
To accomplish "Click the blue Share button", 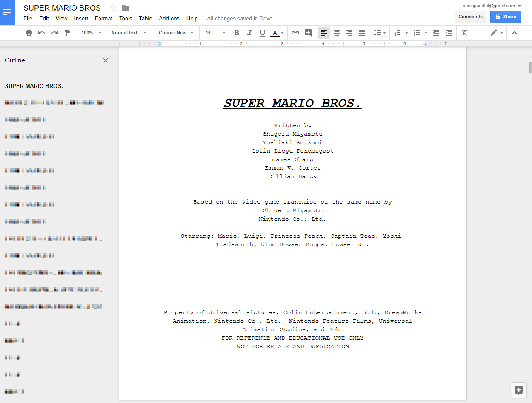I will (505, 17).
